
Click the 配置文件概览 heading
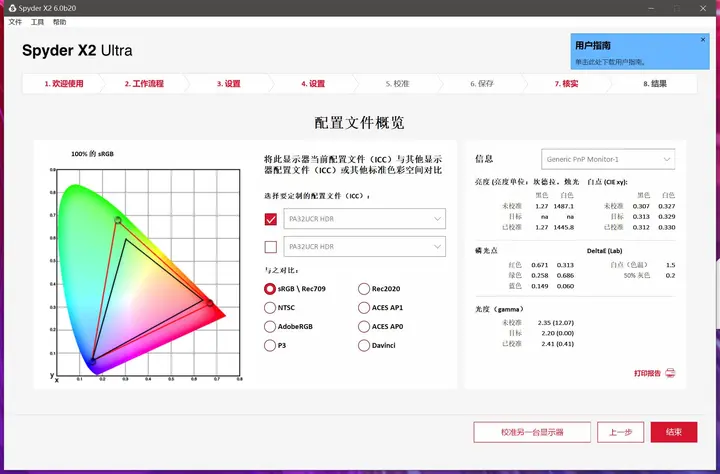[x=360, y=123]
